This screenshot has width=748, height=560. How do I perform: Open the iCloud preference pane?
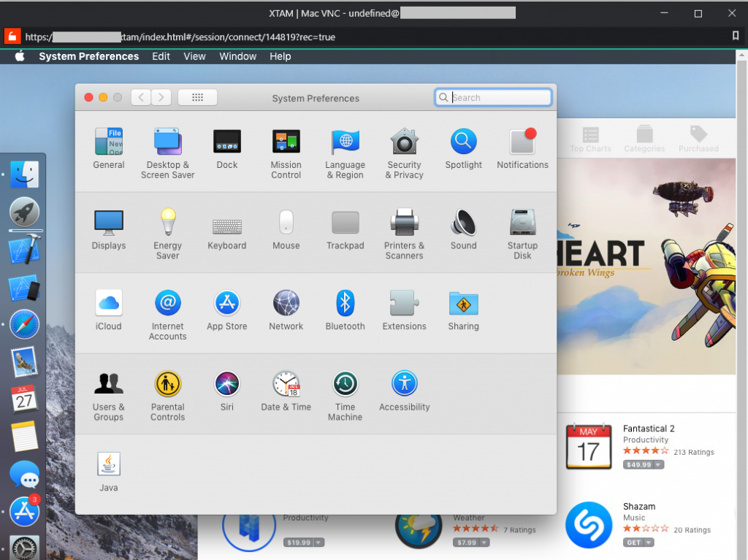(x=108, y=305)
